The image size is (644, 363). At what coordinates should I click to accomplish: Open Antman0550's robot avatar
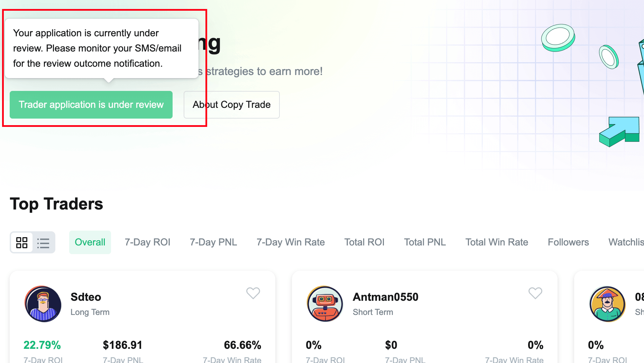coord(325,304)
